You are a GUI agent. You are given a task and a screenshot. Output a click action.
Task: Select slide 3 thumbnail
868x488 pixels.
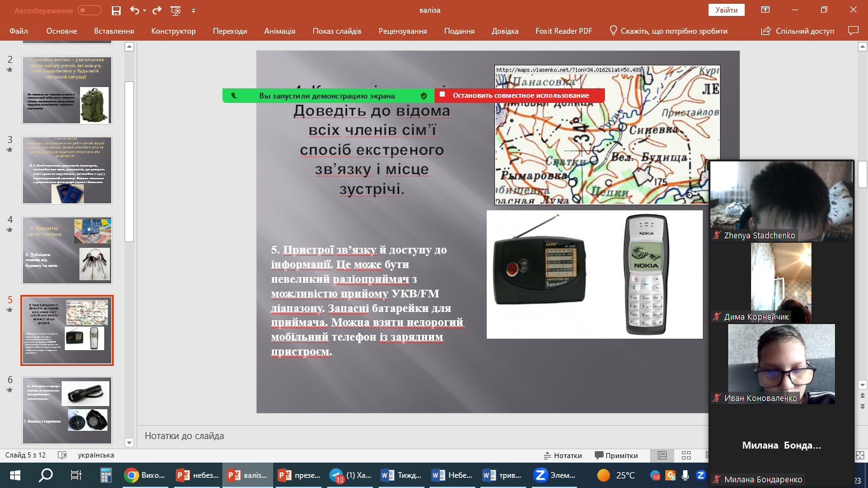[x=67, y=170]
